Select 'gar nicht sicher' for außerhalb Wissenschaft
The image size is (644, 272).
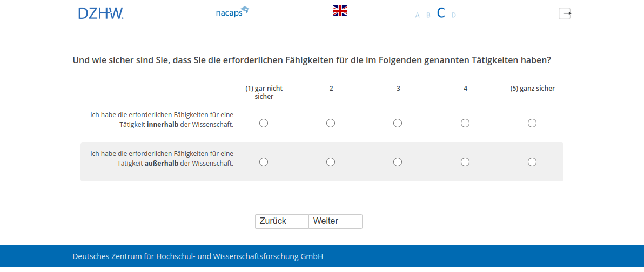264,162
